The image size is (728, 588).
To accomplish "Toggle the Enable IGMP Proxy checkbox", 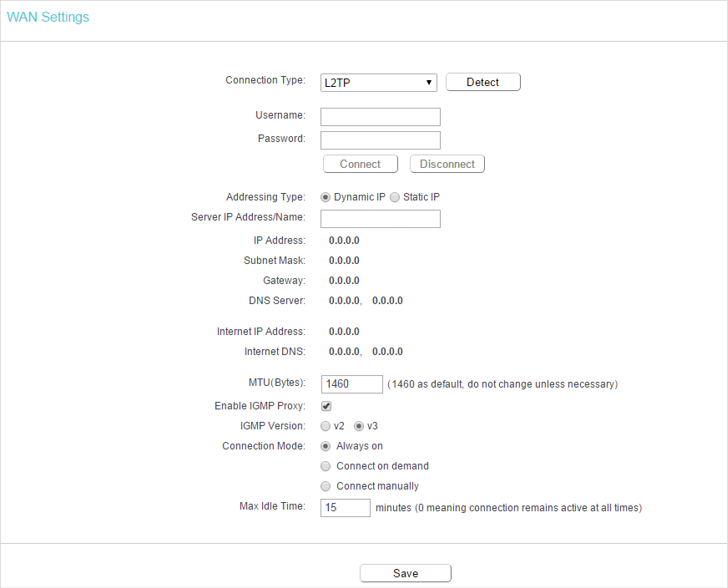I will [326, 406].
